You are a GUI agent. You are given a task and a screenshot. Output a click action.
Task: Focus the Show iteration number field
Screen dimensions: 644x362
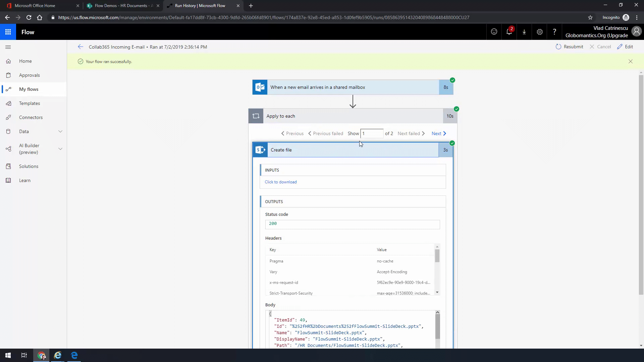[x=372, y=133]
